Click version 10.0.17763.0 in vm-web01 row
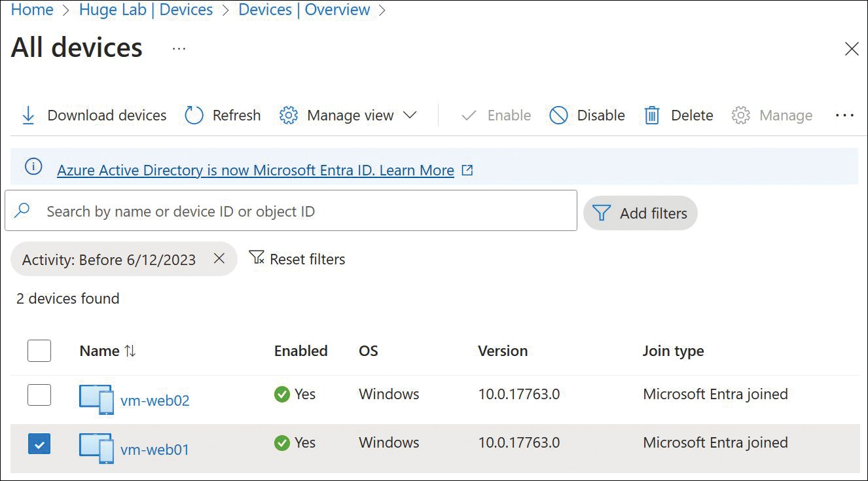 tap(519, 442)
